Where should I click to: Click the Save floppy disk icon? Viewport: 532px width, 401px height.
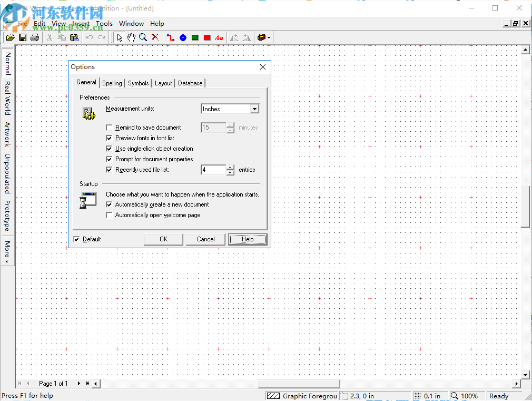(23, 37)
